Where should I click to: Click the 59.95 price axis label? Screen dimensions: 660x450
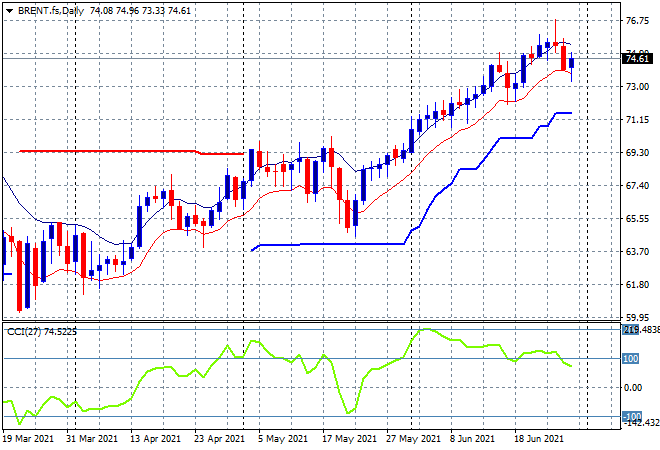(x=637, y=317)
